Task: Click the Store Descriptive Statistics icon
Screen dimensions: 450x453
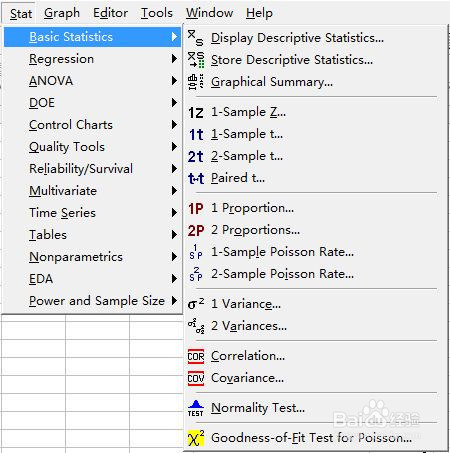Action: 196,60
